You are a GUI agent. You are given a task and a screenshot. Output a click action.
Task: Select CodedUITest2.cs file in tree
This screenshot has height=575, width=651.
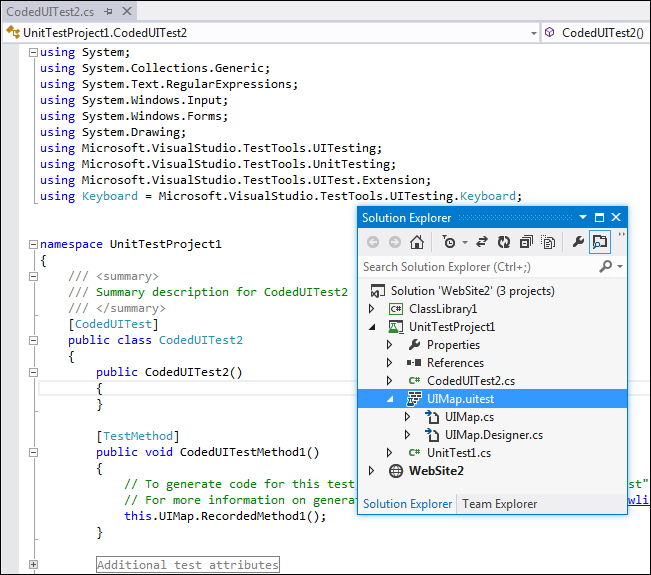pos(471,381)
